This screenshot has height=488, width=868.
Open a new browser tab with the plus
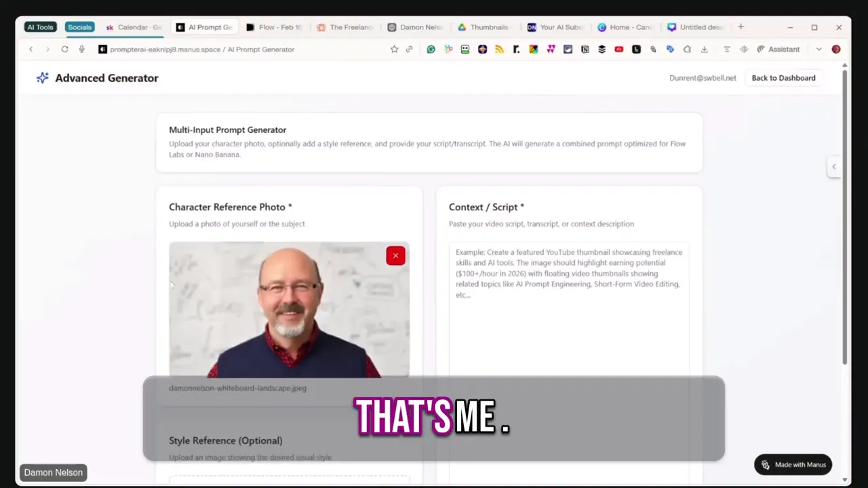[x=741, y=27]
